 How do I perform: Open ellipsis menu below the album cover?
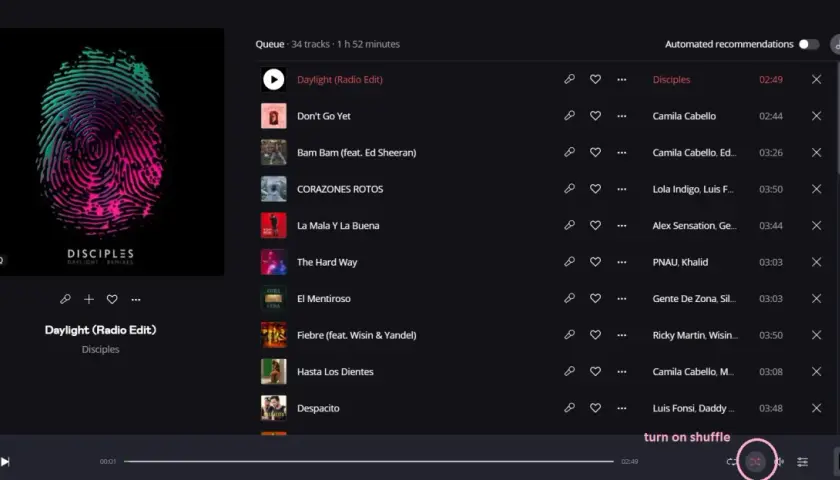[136, 299]
